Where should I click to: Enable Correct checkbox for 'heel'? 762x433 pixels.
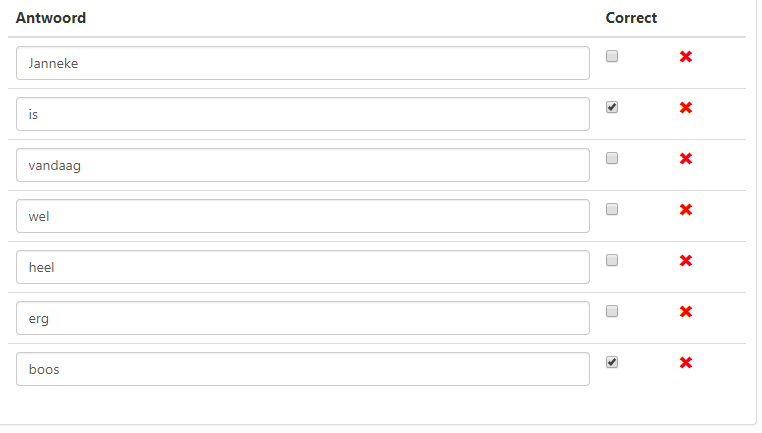612,260
